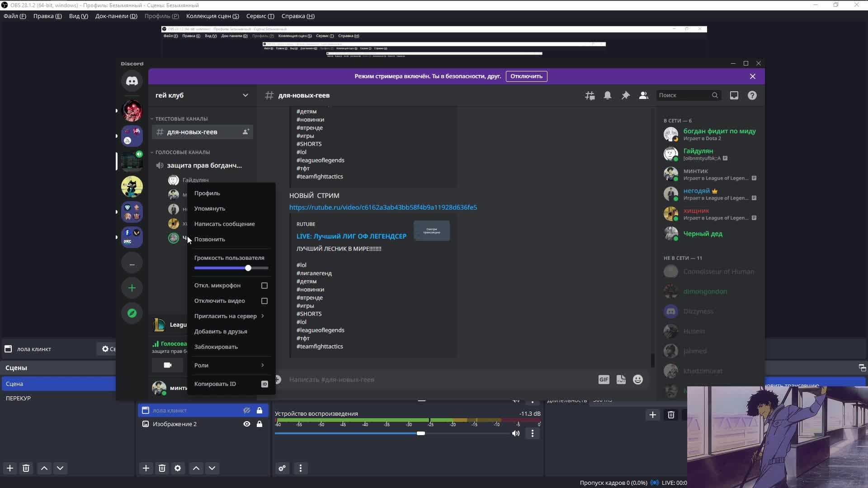Viewport: 868px width, 488px height.
Task: Click Explore servers compass icon
Action: [x=132, y=313]
